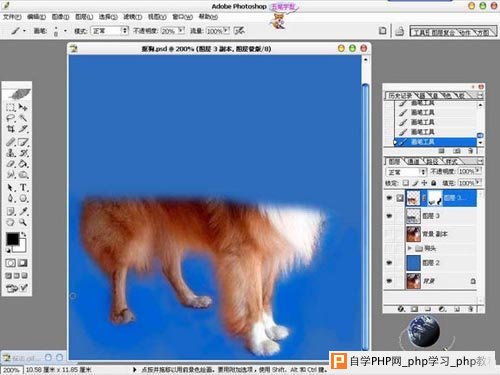This screenshot has height=375, width=500.
Task: Switch to the 历史记录 tab
Action: [399, 96]
